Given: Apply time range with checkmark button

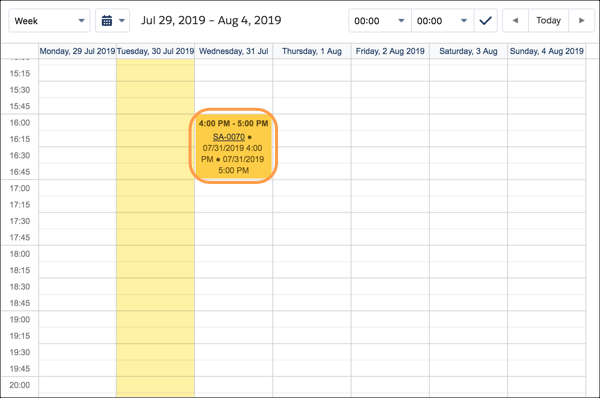Looking at the screenshot, I should coord(486,21).
